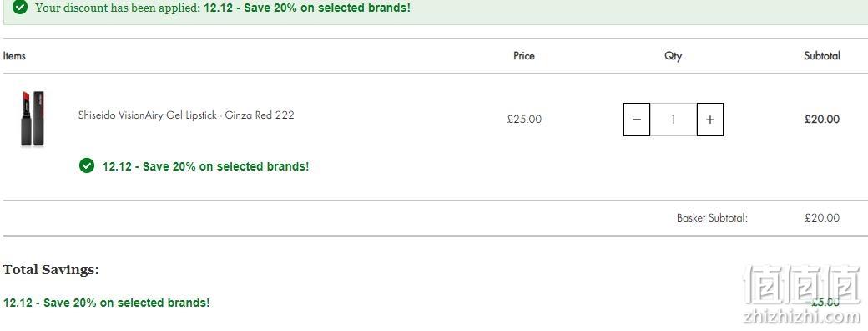Open Shiseido VisionAiry Gel Lipstick product link
Screen dimensions: 868x331
186,115
